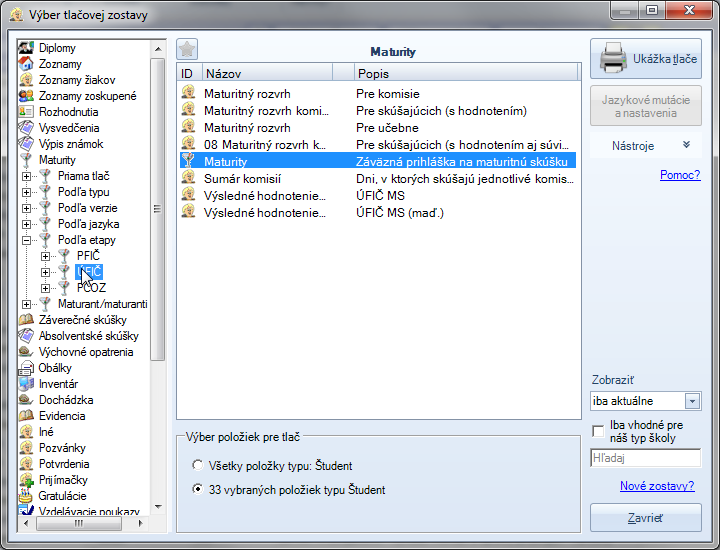Expand the Podľa typu node
The image size is (721, 550).
[27, 192]
